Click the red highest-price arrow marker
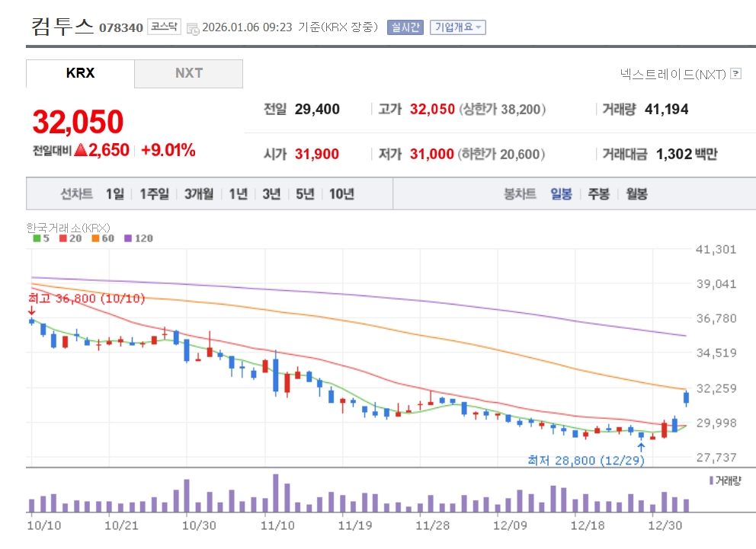756x549 pixels. 31,311
